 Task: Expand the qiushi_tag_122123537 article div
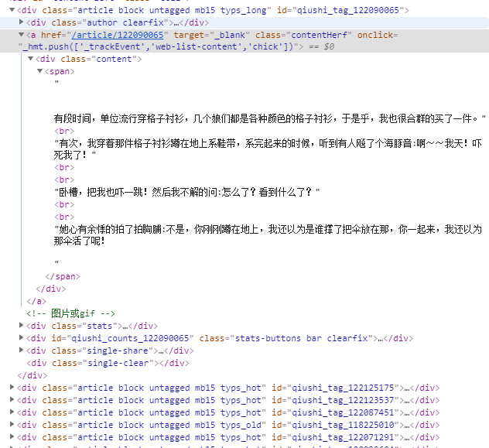(12, 400)
